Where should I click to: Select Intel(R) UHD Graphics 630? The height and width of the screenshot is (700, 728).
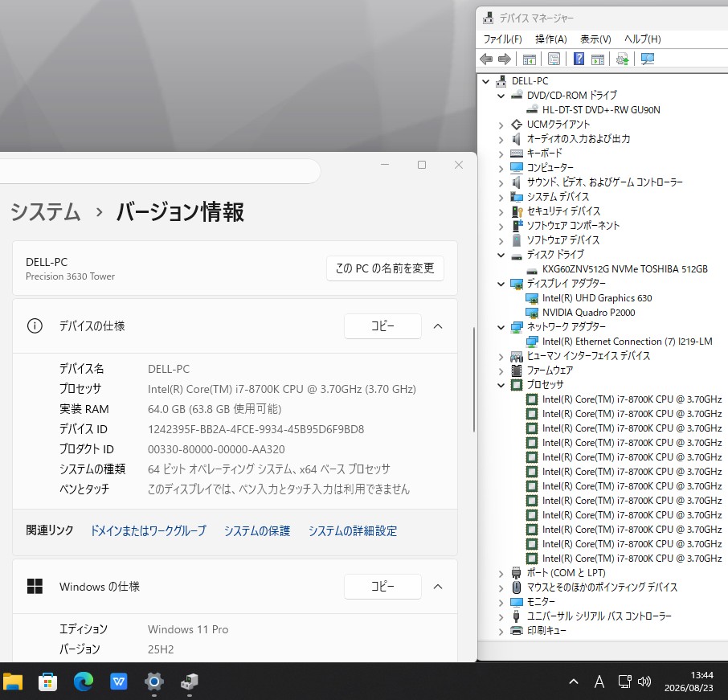(x=596, y=298)
